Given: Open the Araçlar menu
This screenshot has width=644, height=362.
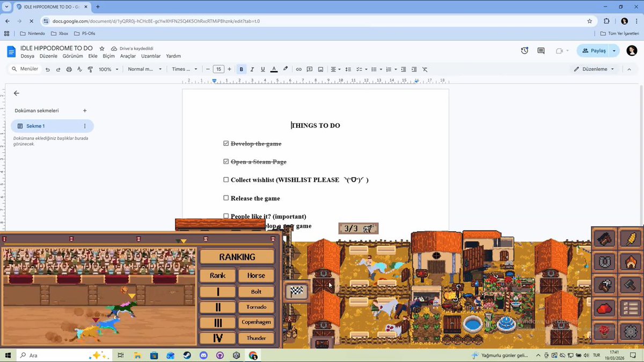Looking at the screenshot, I should [128, 56].
